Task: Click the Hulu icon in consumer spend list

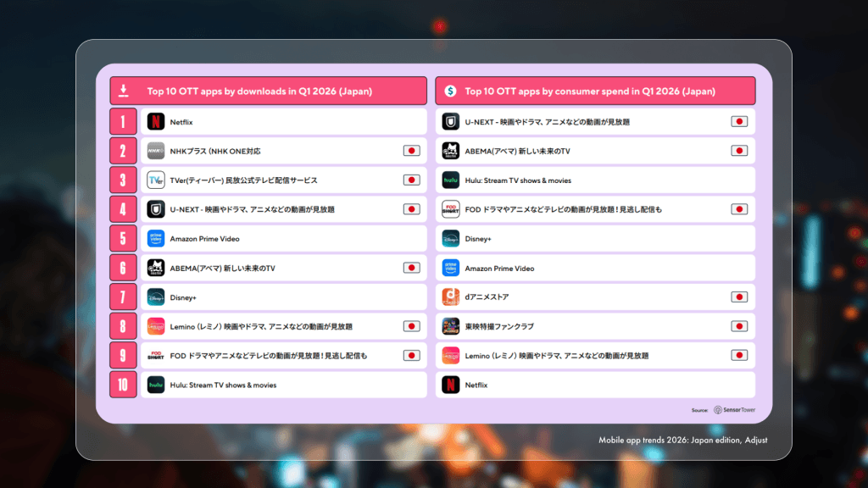Action: point(451,180)
